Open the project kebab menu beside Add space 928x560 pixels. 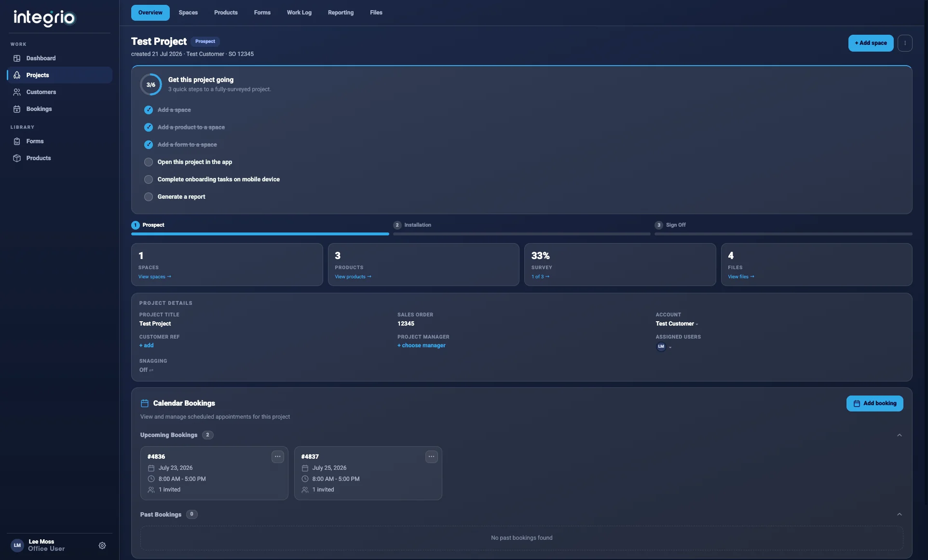pyautogui.click(x=905, y=43)
